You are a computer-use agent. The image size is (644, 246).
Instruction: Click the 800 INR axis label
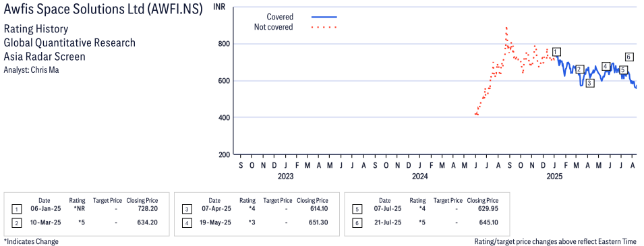coord(223,44)
